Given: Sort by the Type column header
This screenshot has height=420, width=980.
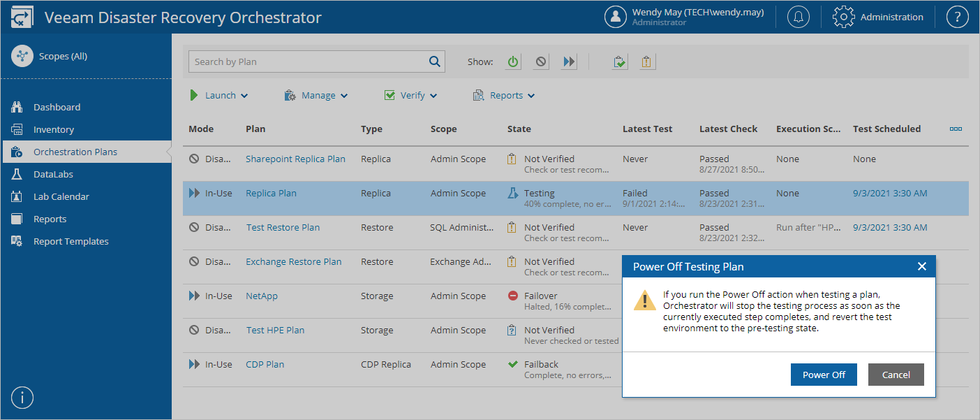Looking at the screenshot, I should coord(371,129).
